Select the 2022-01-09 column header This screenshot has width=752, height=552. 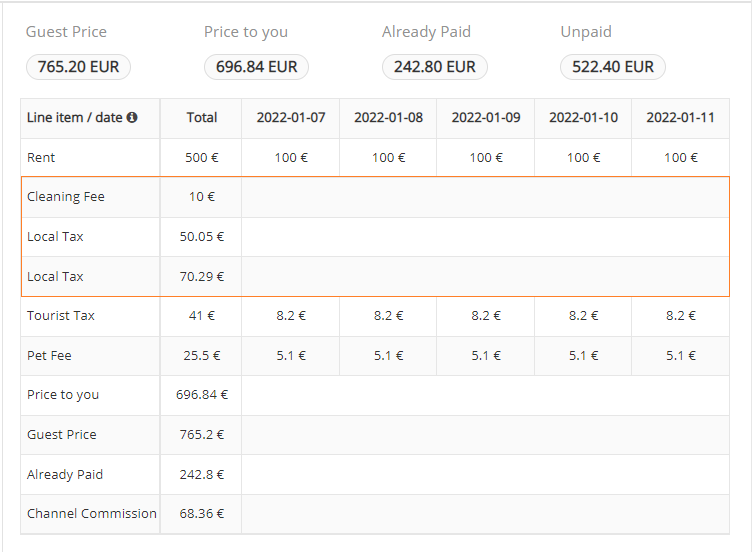[x=485, y=118]
